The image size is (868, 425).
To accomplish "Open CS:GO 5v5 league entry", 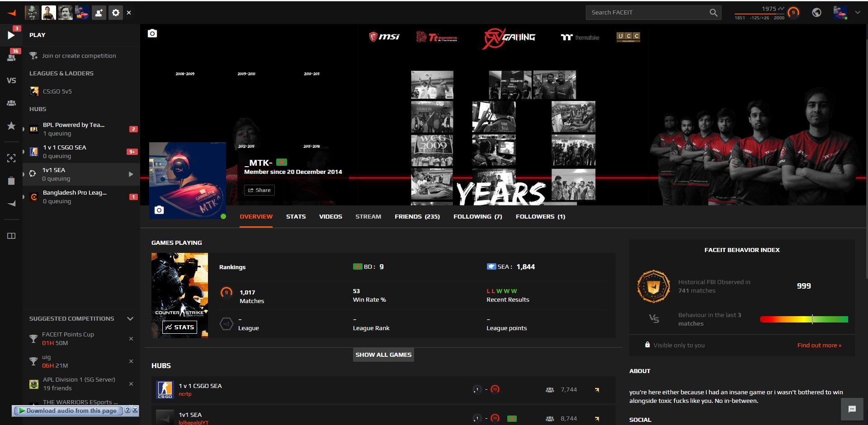I will [81, 91].
